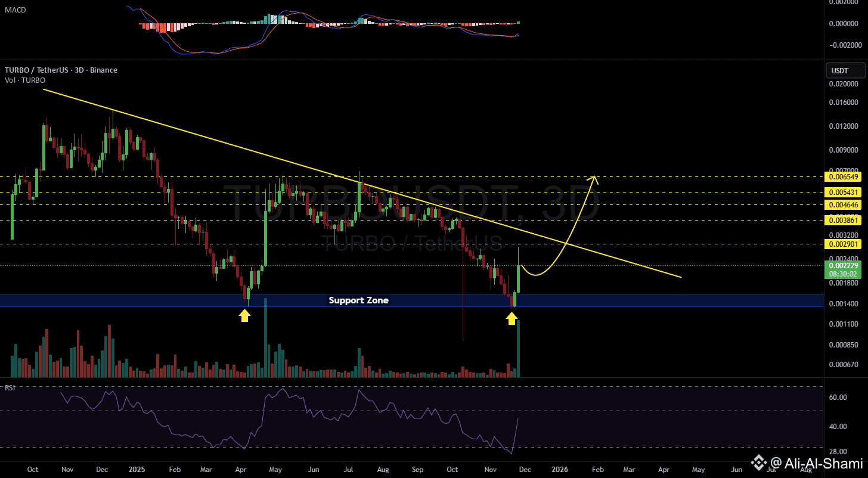This screenshot has height=478, width=868.
Task: Click the right yellow up-arrow marker
Action: (511, 319)
